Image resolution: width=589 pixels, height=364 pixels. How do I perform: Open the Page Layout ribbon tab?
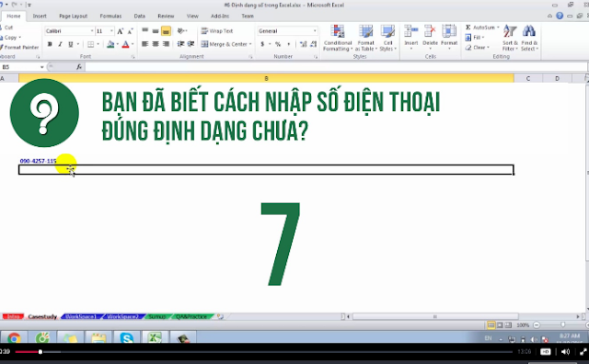tap(74, 17)
